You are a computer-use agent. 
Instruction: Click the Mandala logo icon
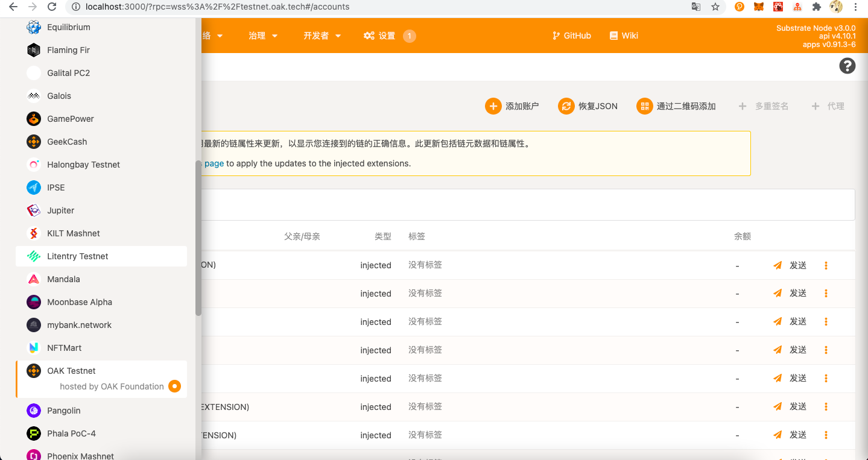pyautogui.click(x=34, y=279)
